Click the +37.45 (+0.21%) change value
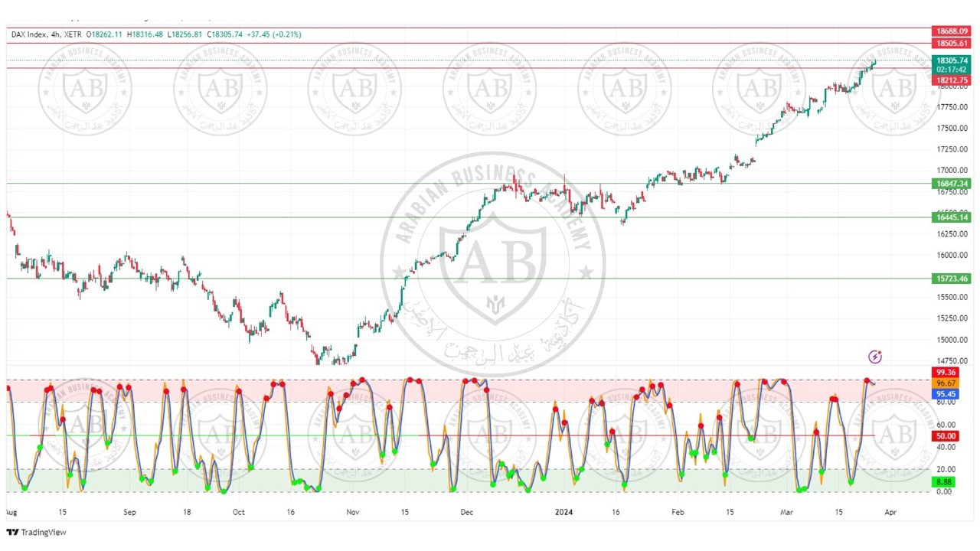This screenshot has height=551, width=980. pos(274,34)
